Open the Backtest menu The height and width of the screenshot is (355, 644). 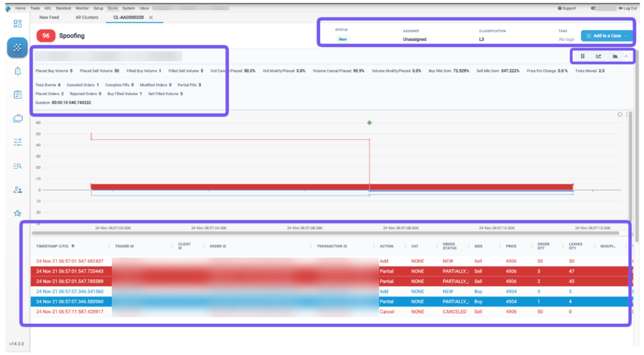point(64,8)
